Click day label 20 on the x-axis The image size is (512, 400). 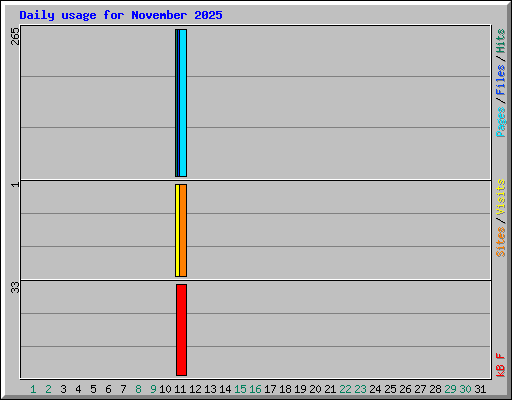tap(315, 389)
